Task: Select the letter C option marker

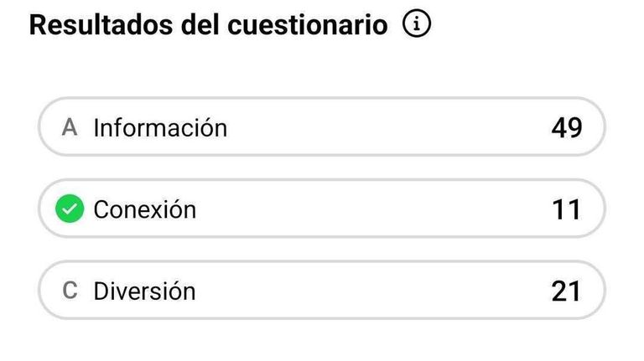Action: point(70,291)
